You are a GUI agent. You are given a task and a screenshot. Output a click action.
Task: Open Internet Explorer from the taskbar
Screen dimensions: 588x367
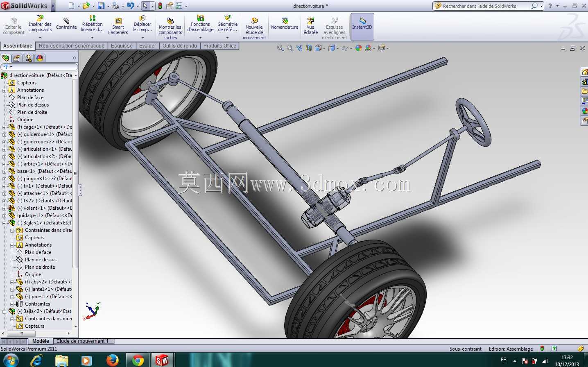(36, 360)
